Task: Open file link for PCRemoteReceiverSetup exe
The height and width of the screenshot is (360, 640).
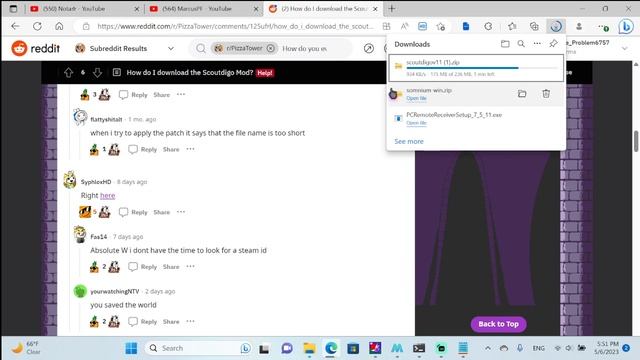Action: (416, 122)
